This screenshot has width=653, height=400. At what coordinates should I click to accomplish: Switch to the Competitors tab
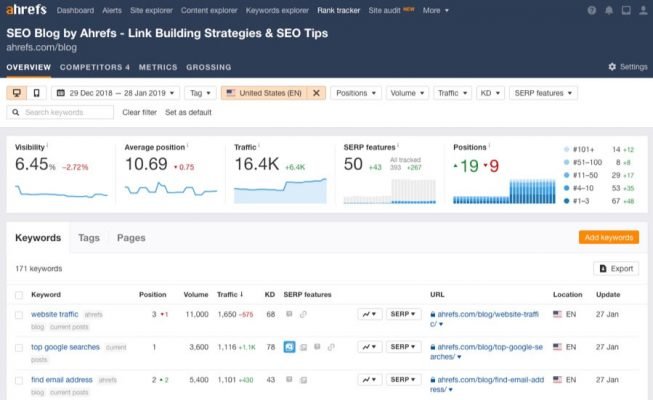[94, 67]
